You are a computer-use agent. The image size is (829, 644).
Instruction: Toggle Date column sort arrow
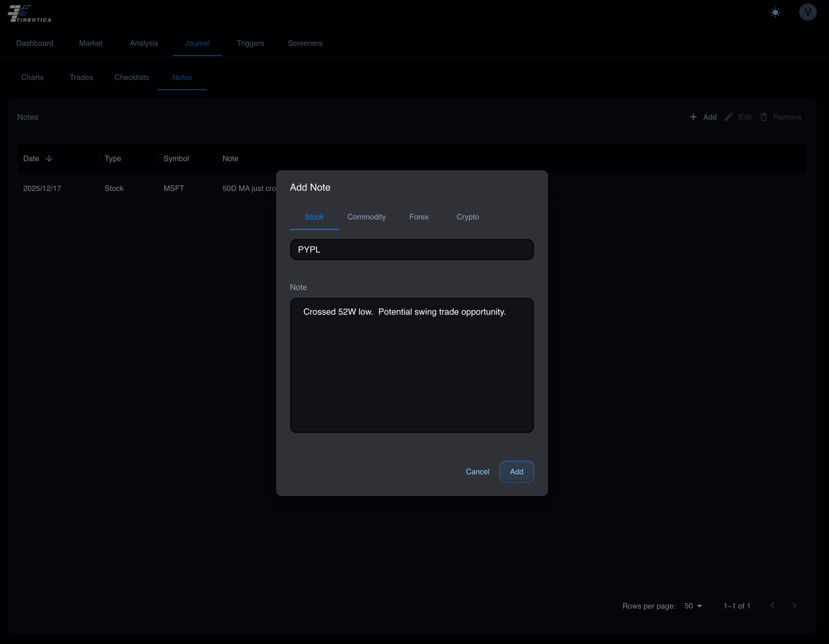pyautogui.click(x=49, y=159)
